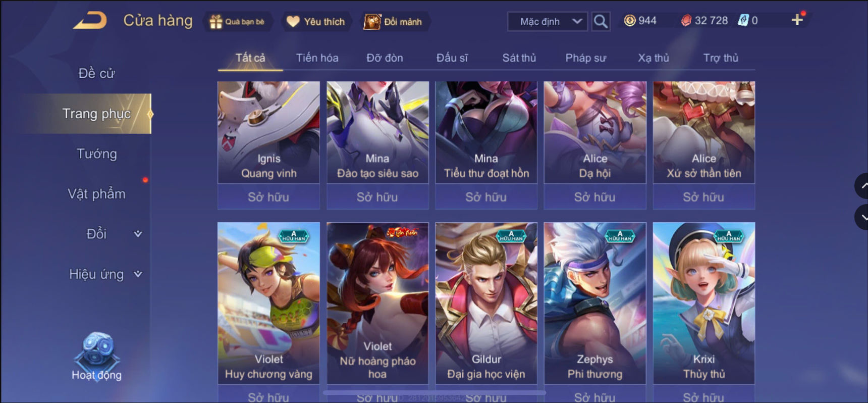Click the side panel up chevron

[x=862, y=186]
